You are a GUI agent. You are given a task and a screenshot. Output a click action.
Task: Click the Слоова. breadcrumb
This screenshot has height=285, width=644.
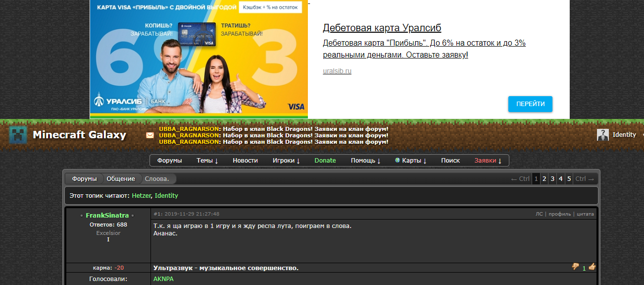click(x=157, y=179)
